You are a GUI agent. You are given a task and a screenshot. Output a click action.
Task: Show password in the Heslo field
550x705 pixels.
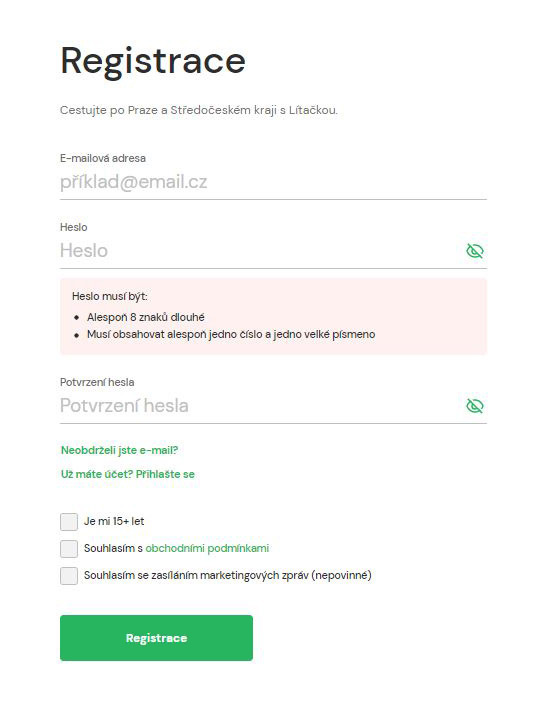(x=474, y=251)
